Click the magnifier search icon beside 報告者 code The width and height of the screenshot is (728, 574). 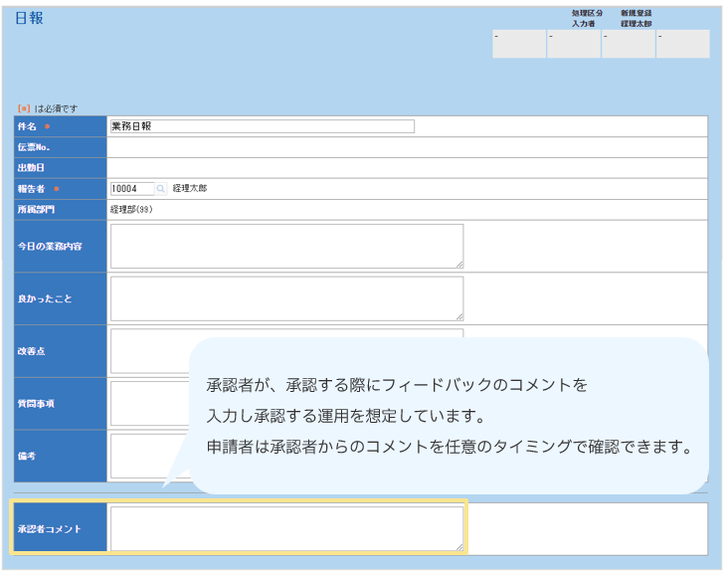[161, 188]
